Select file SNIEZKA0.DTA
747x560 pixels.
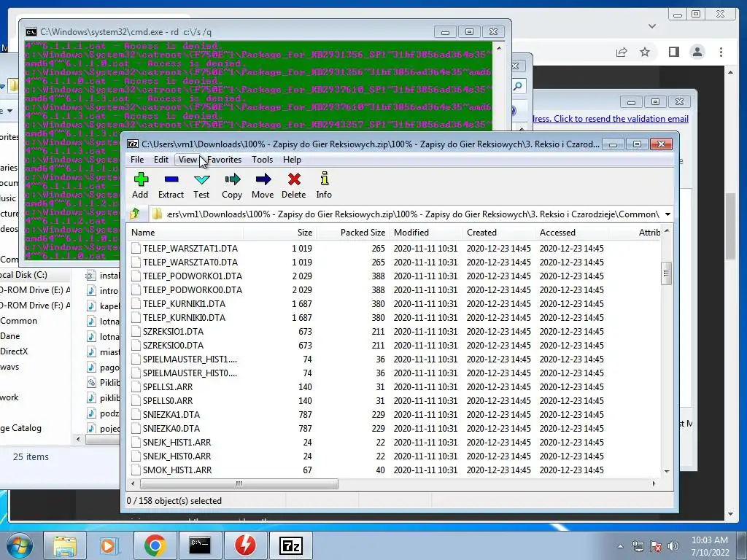(x=171, y=428)
